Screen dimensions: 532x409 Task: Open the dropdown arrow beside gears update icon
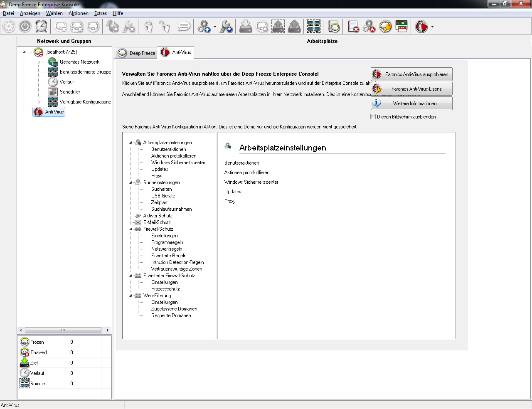215,27
